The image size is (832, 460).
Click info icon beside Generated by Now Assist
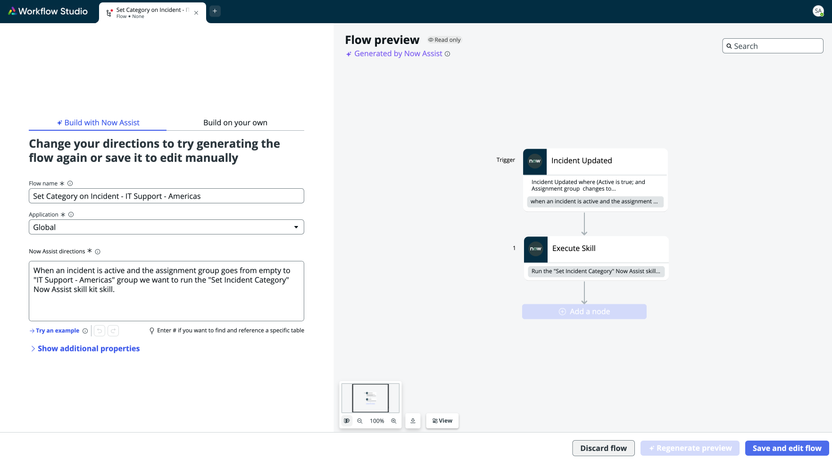point(447,54)
